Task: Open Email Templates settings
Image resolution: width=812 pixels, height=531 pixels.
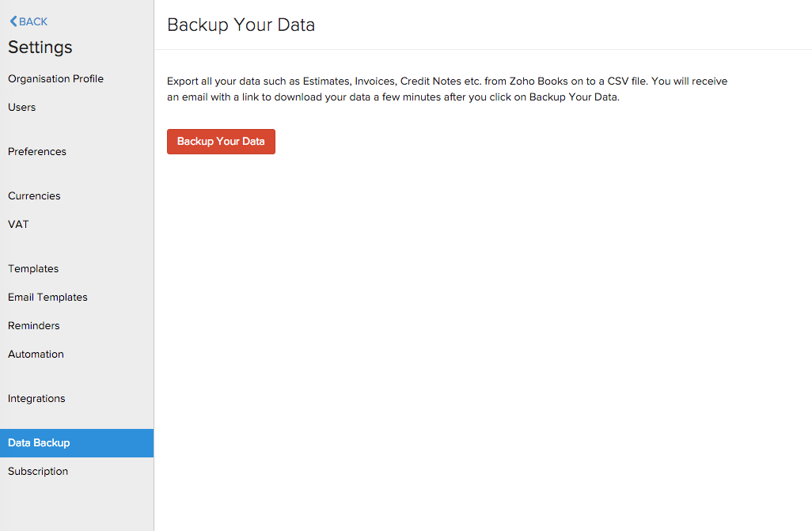Action: tap(47, 297)
